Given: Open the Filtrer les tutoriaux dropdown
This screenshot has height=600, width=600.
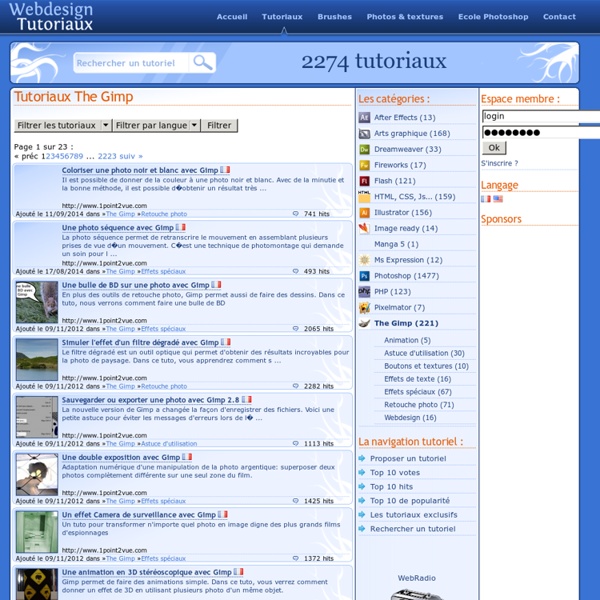Looking at the screenshot, I should 63,125.
